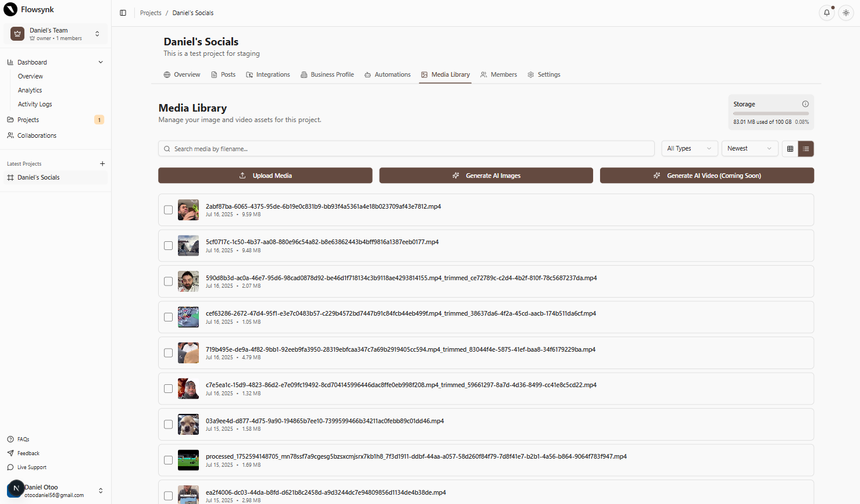Add new project with plus icon
The height and width of the screenshot is (504, 860).
102,164
